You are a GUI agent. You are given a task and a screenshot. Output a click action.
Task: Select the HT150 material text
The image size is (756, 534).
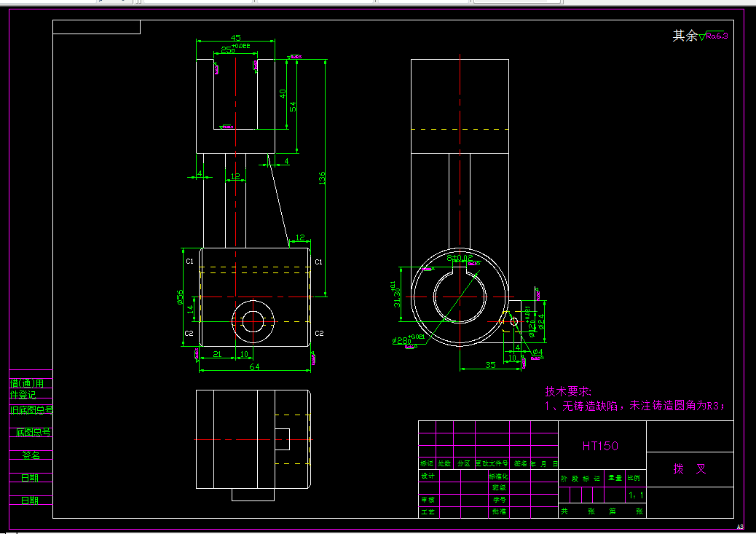coord(600,446)
